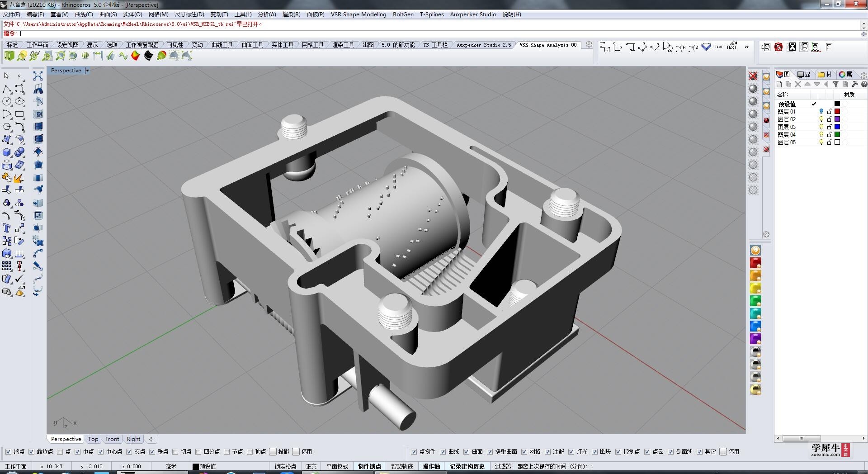This screenshot has height=474, width=868.
Task: Switch to the Right viewport tab
Action: pos(133,439)
